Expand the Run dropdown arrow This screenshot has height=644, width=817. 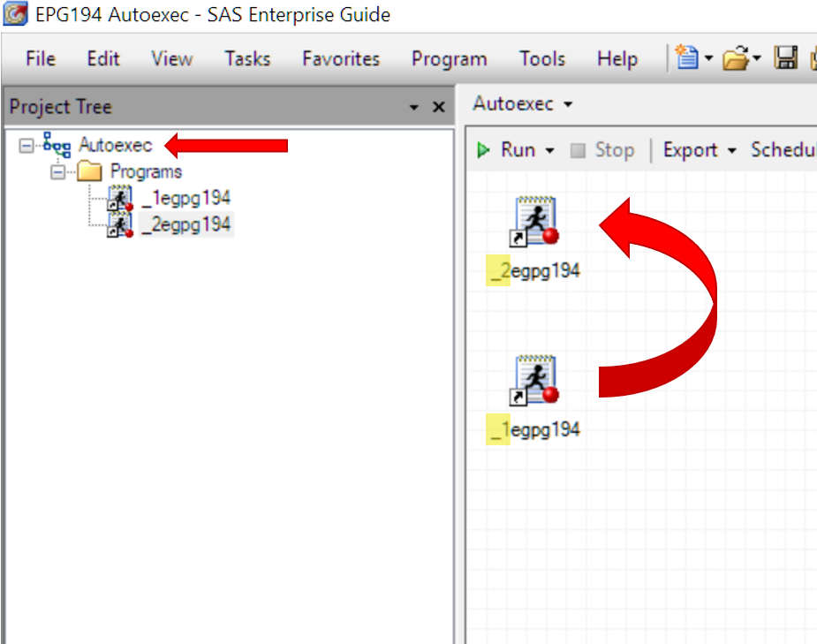coord(549,150)
